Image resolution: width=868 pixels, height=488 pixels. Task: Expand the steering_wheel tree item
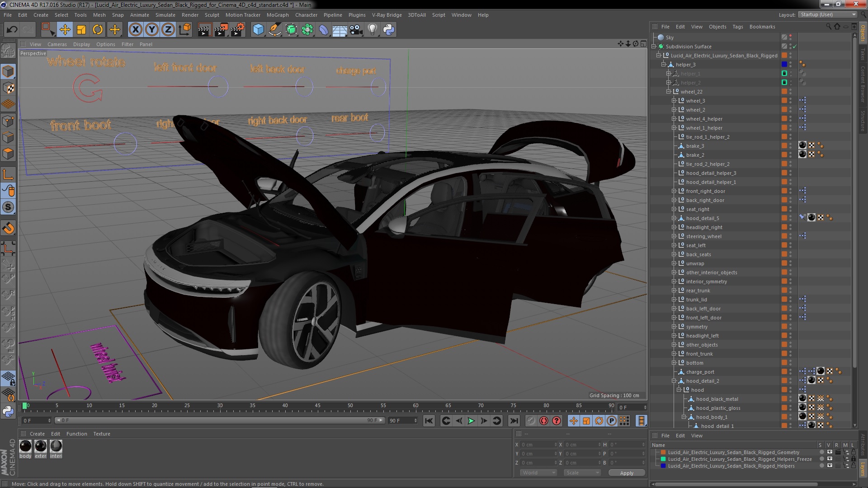[x=674, y=236]
